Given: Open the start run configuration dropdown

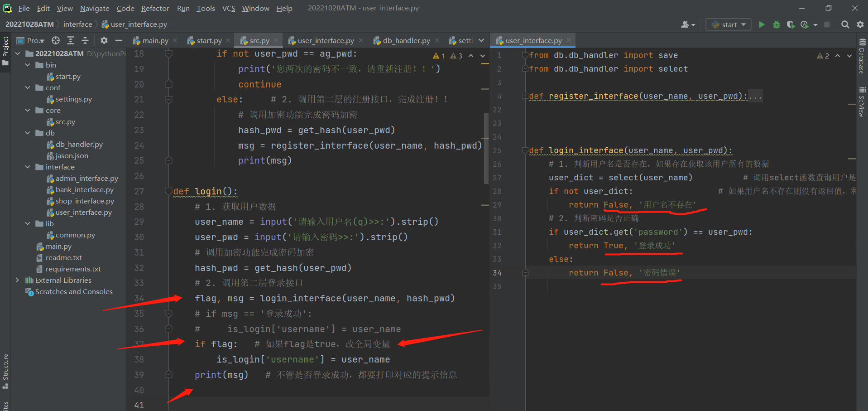Looking at the screenshot, I should [x=728, y=24].
